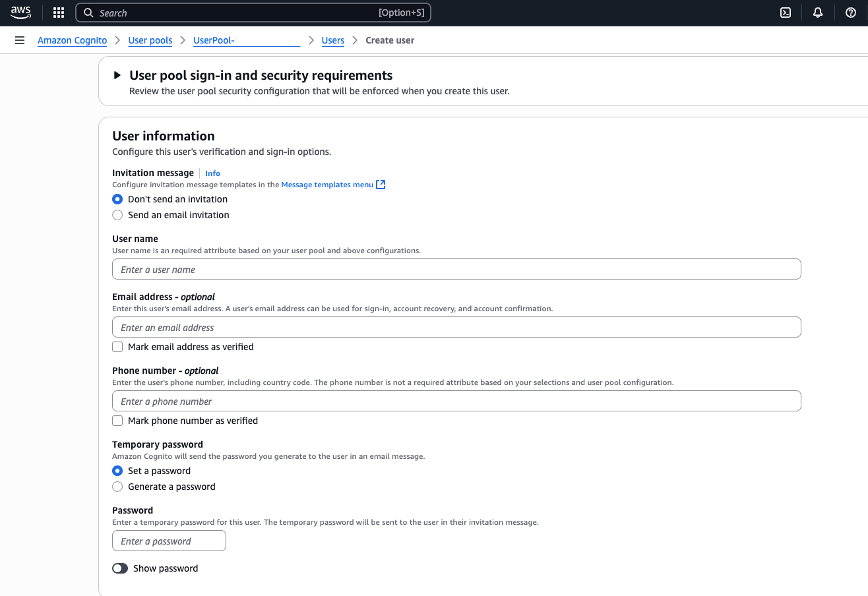Open Info link next to Invitation message

[212, 173]
